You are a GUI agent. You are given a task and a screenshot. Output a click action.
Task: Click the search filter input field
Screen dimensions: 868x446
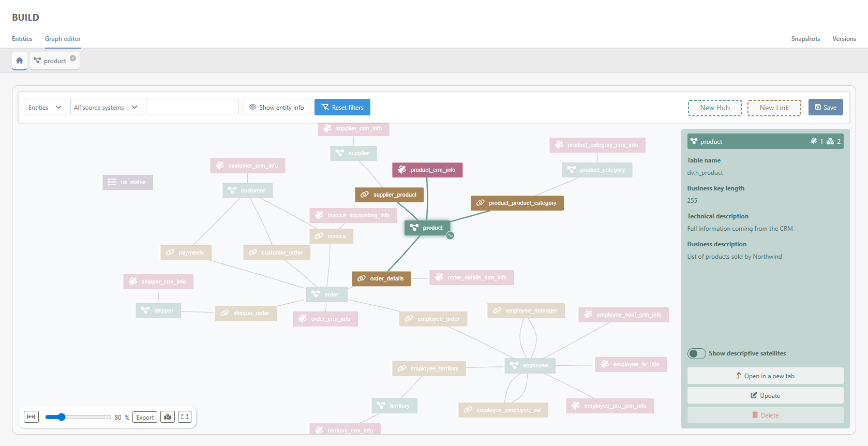192,107
